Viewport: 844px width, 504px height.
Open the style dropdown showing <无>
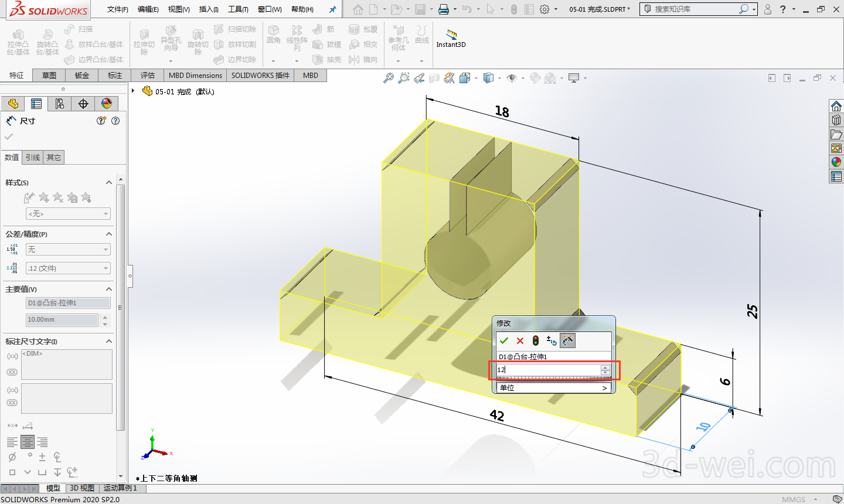pos(68,214)
